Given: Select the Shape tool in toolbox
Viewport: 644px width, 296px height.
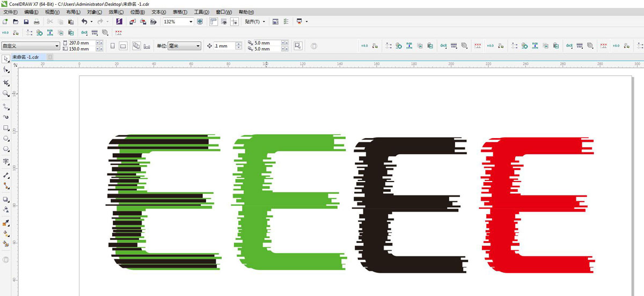Looking at the screenshot, I should click(x=6, y=70).
